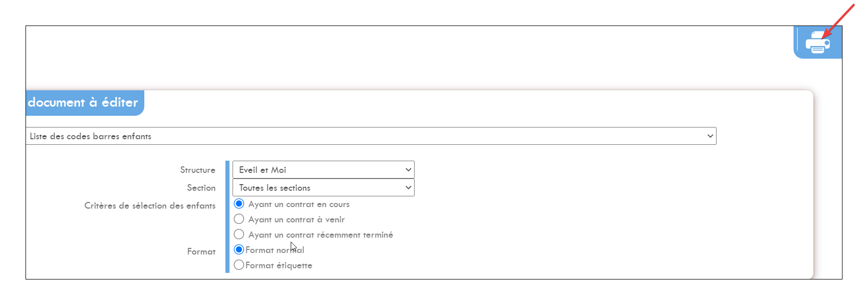Image resolution: width=868 pixels, height=305 pixels.
Task: Pick the "Format normal" radio button
Action: pyautogui.click(x=239, y=249)
